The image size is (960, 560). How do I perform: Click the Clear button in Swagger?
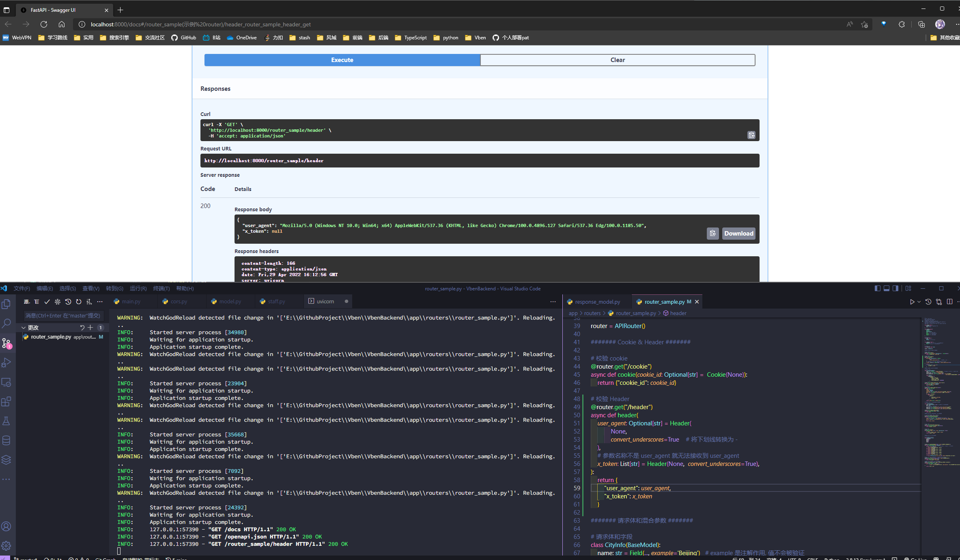pyautogui.click(x=618, y=60)
